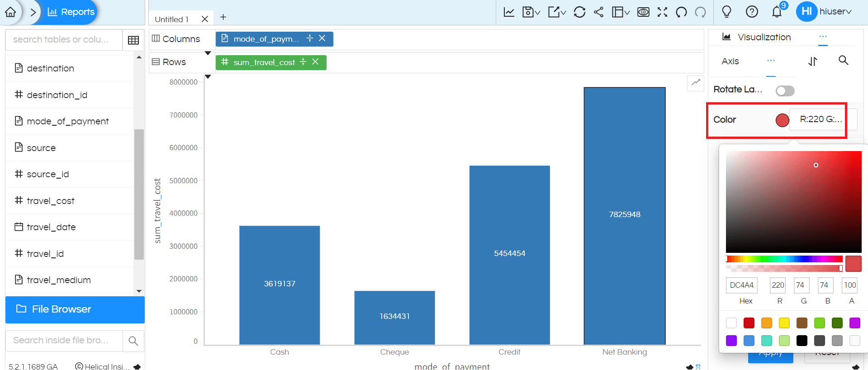This screenshot has width=868, height=370.
Task: Open the help question mark icon
Action: (x=752, y=12)
